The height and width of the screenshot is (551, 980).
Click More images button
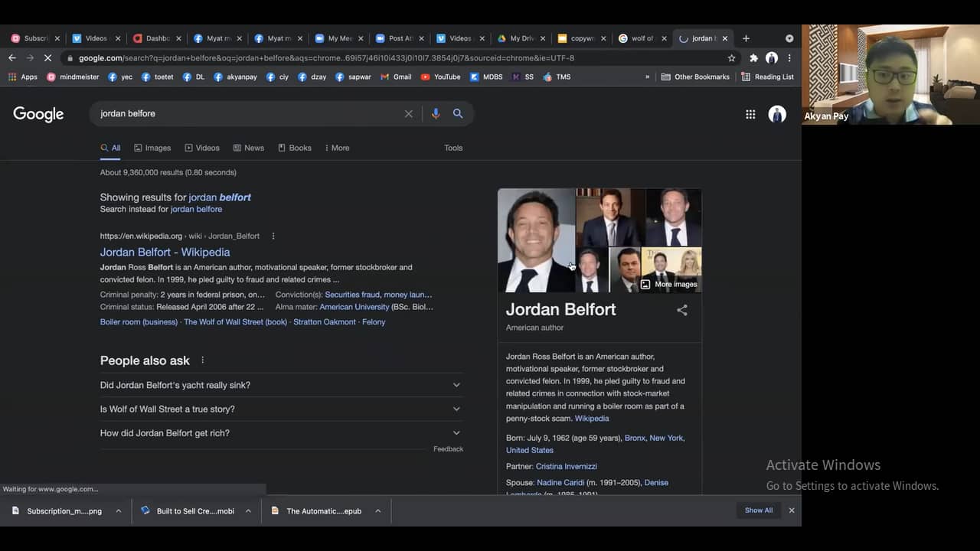pyautogui.click(x=668, y=284)
